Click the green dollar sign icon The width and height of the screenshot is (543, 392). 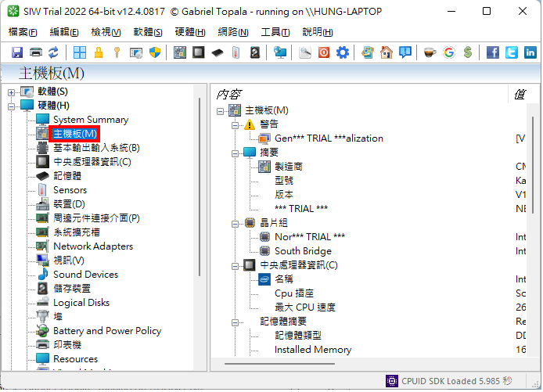[x=468, y=52]
